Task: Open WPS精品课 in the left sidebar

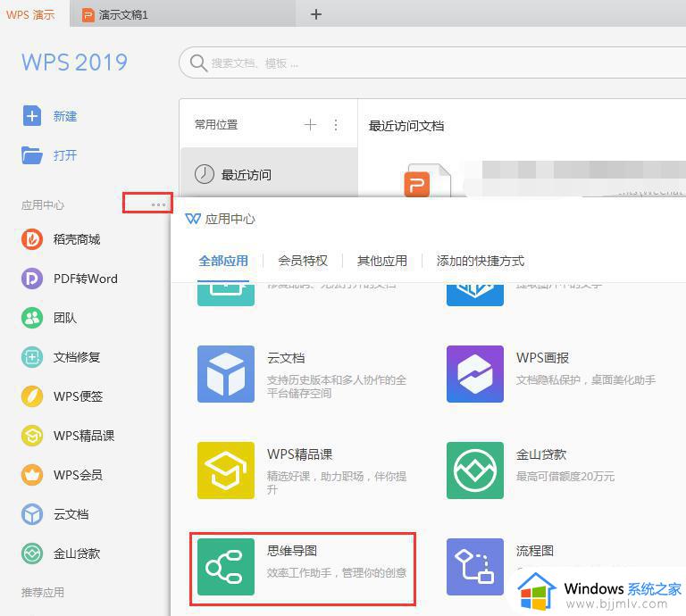Action: 68,436
